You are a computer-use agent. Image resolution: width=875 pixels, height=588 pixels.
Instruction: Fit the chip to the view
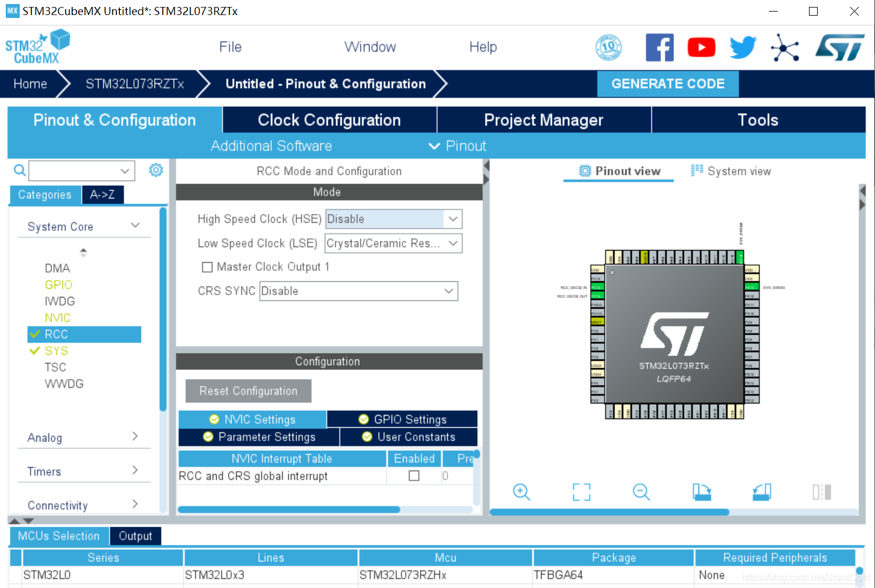click(581, 492)
